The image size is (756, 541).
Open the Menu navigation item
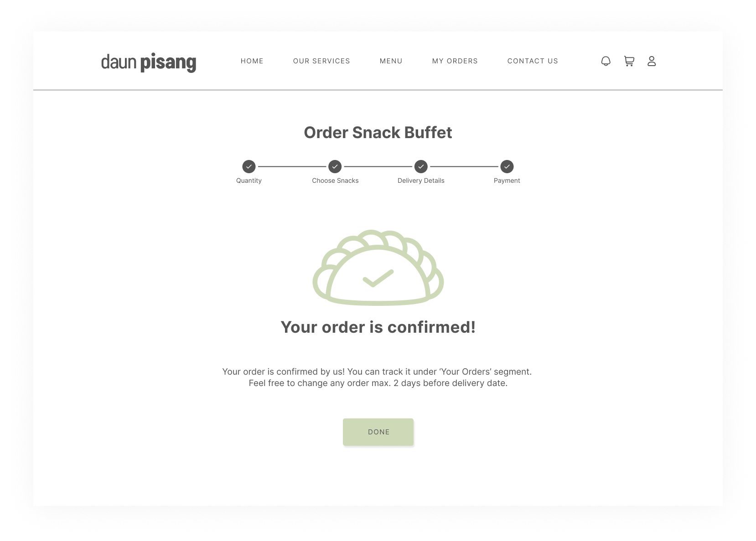tap(391, 61)
